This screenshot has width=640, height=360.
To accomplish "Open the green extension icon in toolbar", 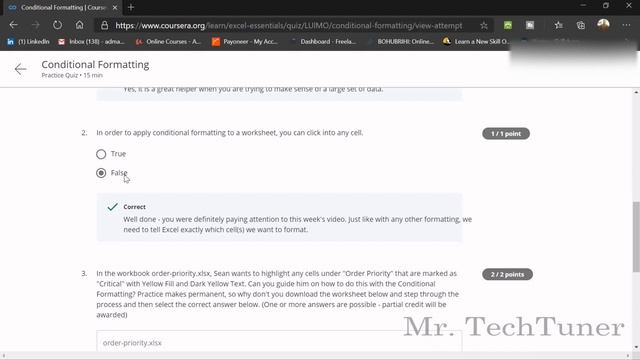I will pyautogui.click(x=508, y=25).
